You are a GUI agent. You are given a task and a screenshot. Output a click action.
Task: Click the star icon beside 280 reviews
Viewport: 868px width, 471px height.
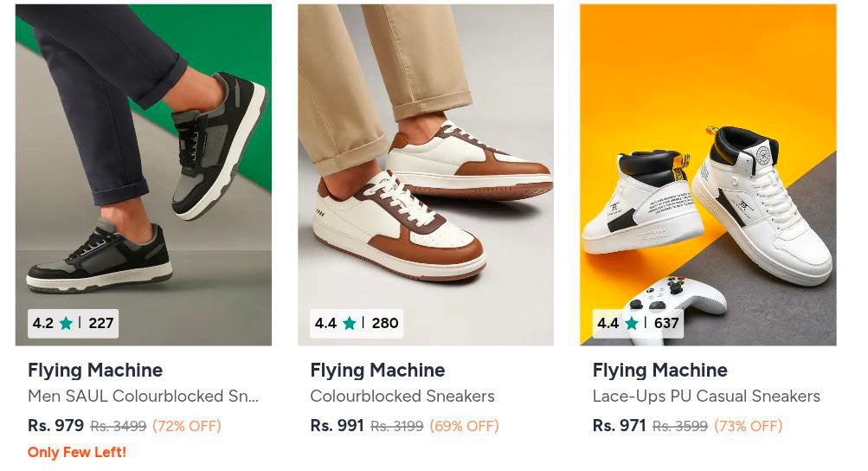click(349, 324)
